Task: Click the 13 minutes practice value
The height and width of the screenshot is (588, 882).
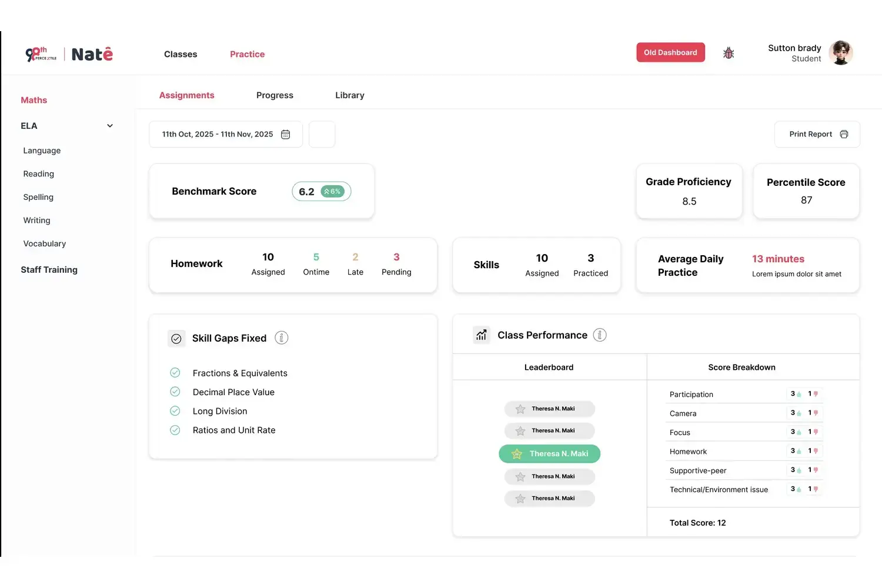Action: tap(778, 259)
